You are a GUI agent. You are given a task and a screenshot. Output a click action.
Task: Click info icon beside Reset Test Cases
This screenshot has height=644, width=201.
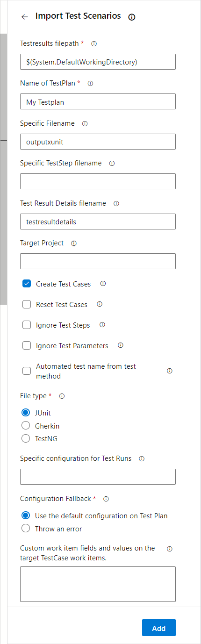[99, 304]
